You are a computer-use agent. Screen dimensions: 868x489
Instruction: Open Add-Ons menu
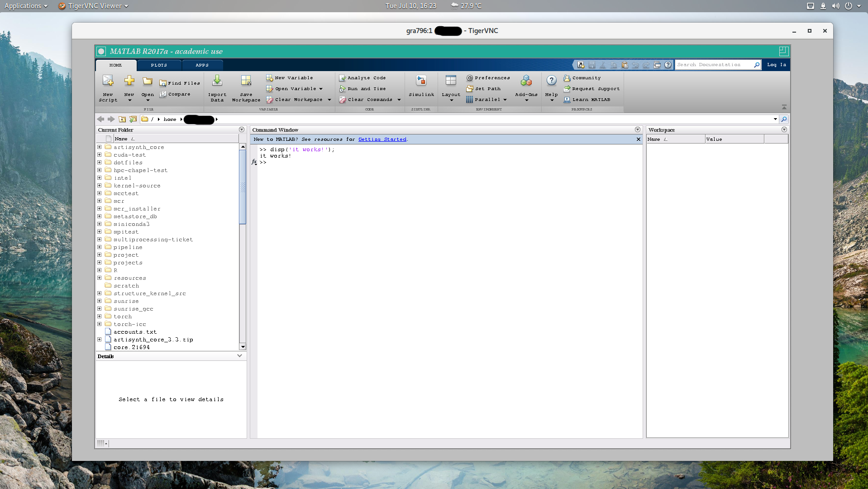coord(526,88)
